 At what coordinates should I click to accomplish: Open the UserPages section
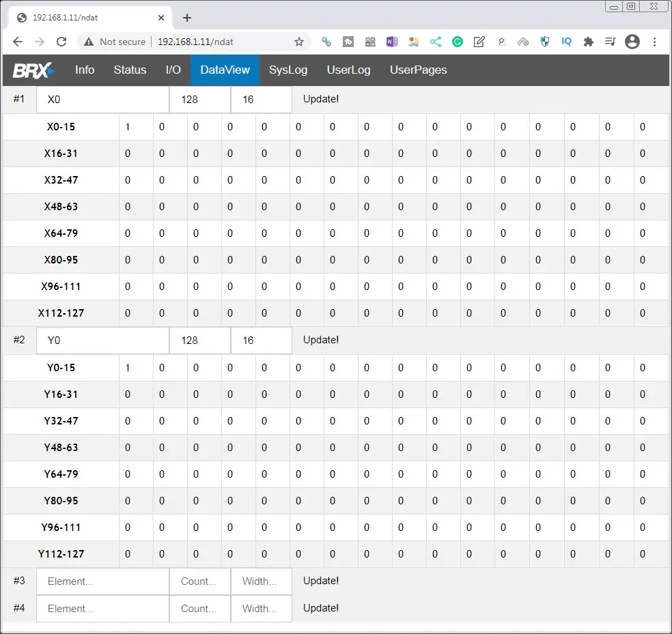click(x=418, y=70)
